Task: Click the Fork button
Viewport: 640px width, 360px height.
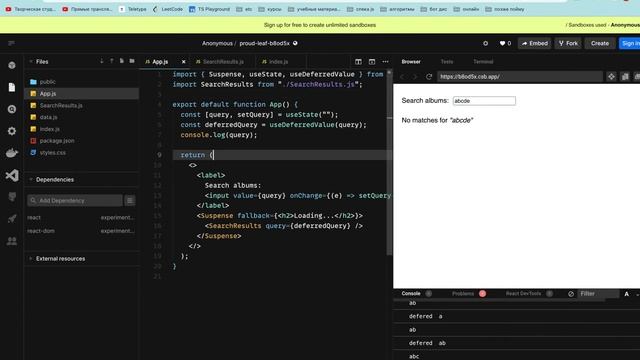Action: click(568, 43)
